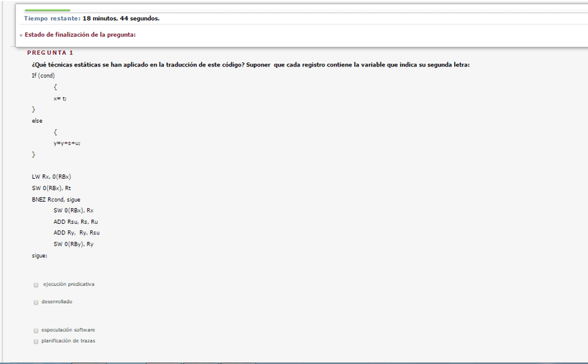Click the 'LW Rx, 0(RBx)' instruction
Image resolution: width=588 pixels, height=364 pixels.
51,177
